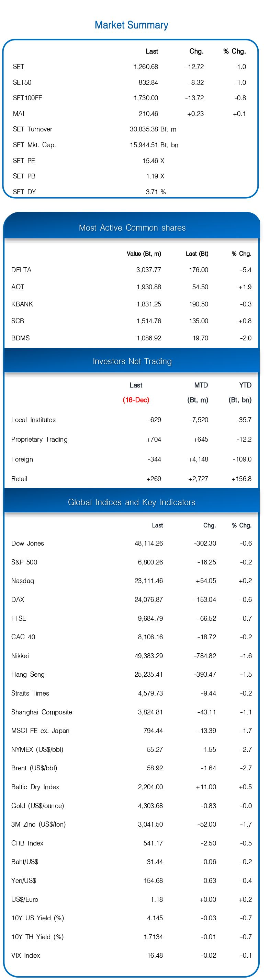Screen dimensions: 270x980
Task: Click the VIX Index label
Action: pyautogui.click(x=25, y=955)
